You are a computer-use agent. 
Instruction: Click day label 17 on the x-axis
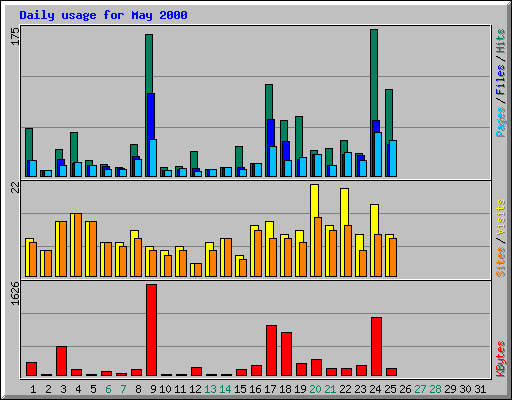[x=270, y=389]
